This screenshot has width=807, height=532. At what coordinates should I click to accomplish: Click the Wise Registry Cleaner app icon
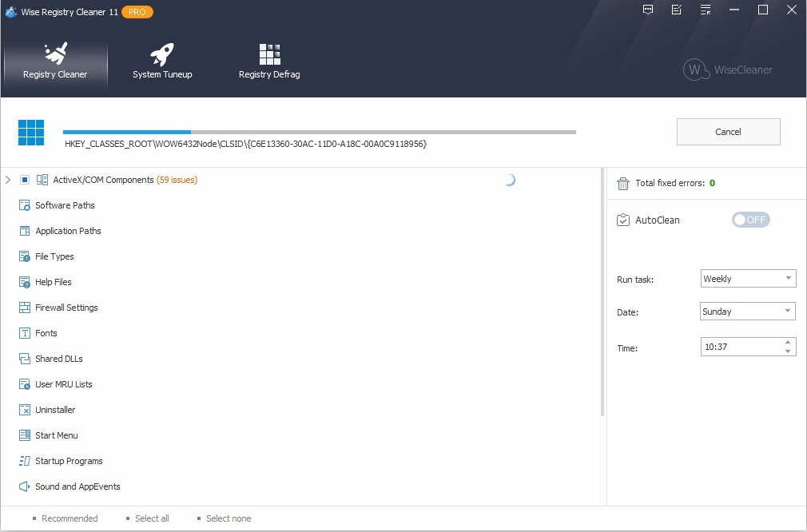click(x=11, y=11)
